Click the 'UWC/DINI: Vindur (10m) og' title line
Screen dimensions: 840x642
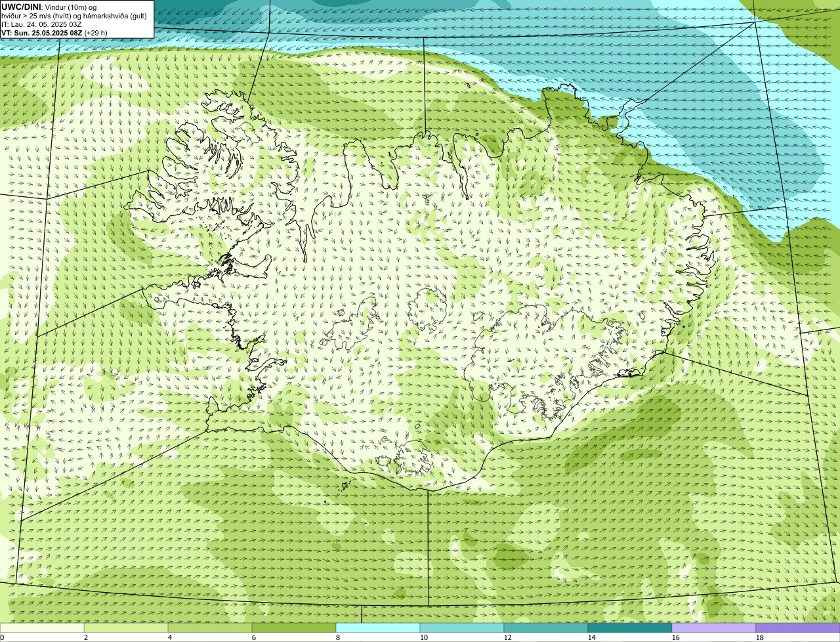tap(49, 7)
